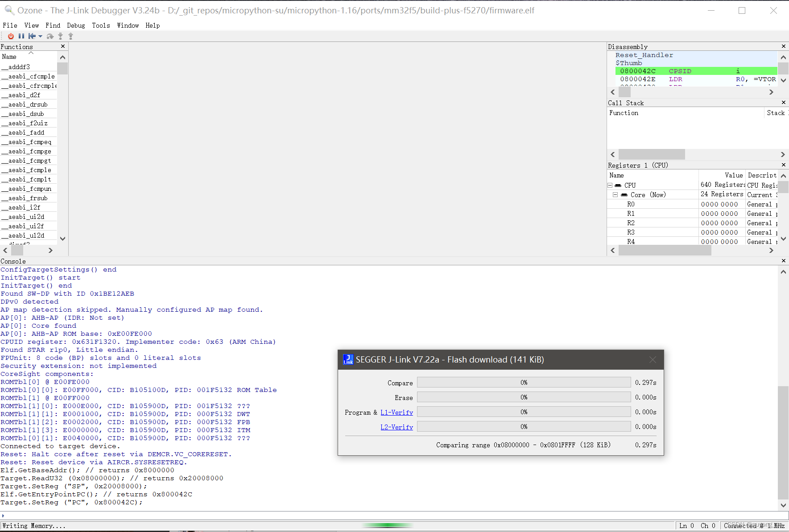Image resolution: width=789 pixels, height=532 pixels.
Task: Collapse the CPU register group
Action: [x=610, y=186]
